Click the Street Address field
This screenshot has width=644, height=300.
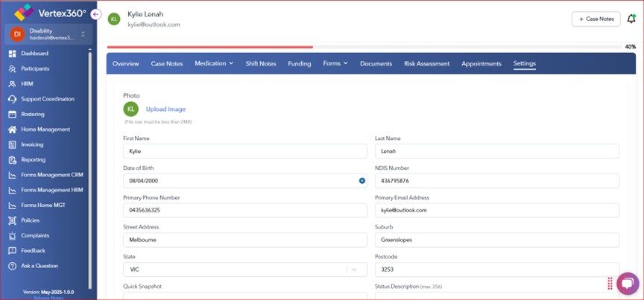(245, 240)
